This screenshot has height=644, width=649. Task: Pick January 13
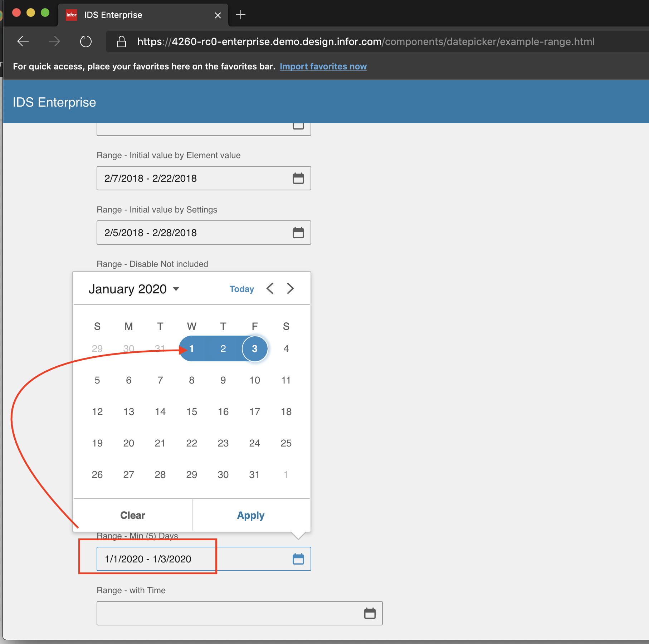129,411
